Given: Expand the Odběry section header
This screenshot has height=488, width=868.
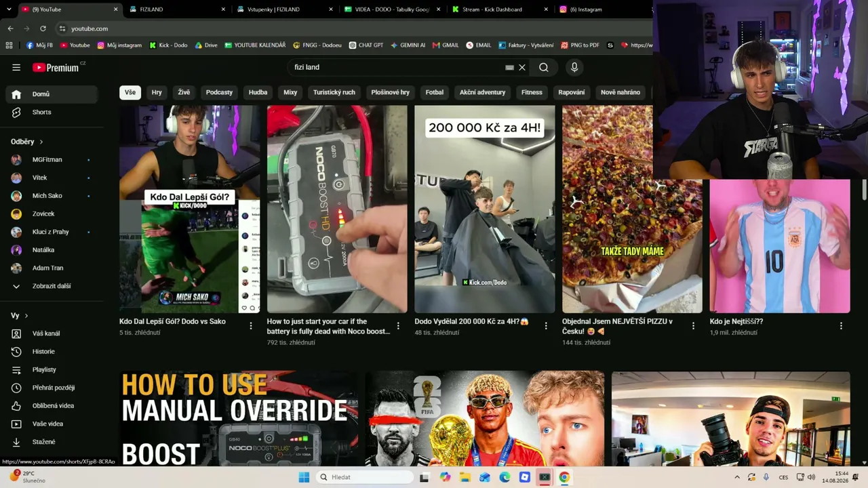Looking at the screenshot, I should tap(27, 142).
